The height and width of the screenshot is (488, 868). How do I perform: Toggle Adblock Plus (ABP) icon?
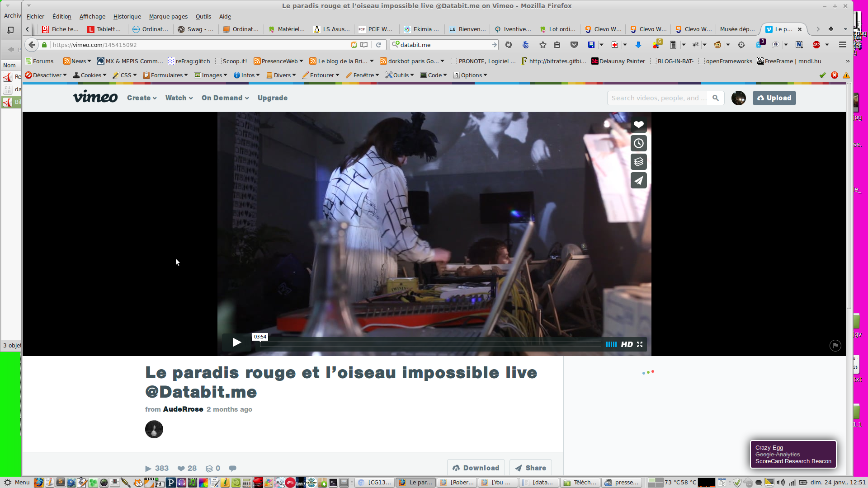816,45
